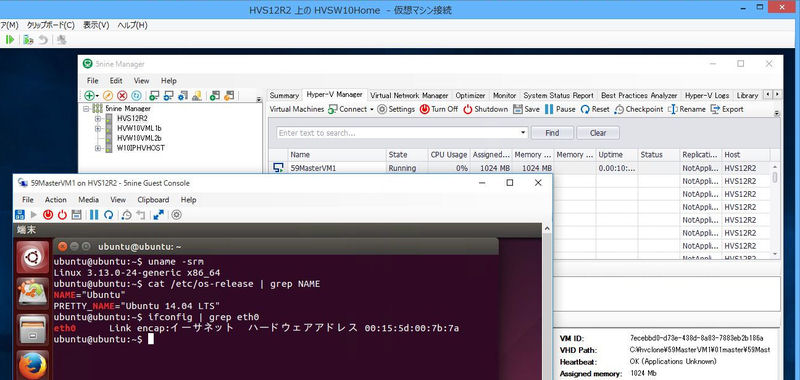Expand the HVS12R2 host node
Viewport: 800px width, 380px height.
[x=97, y=118]
